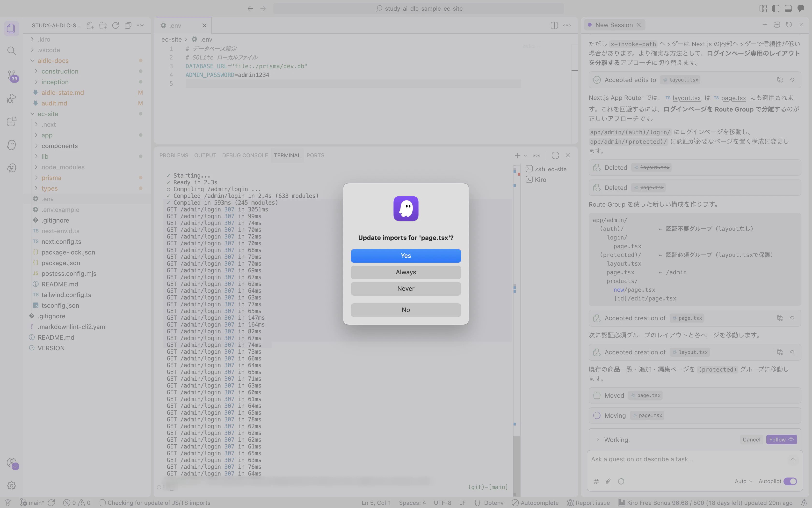
Task: Open notifications bell in status bar
Action: click(804, 503)
